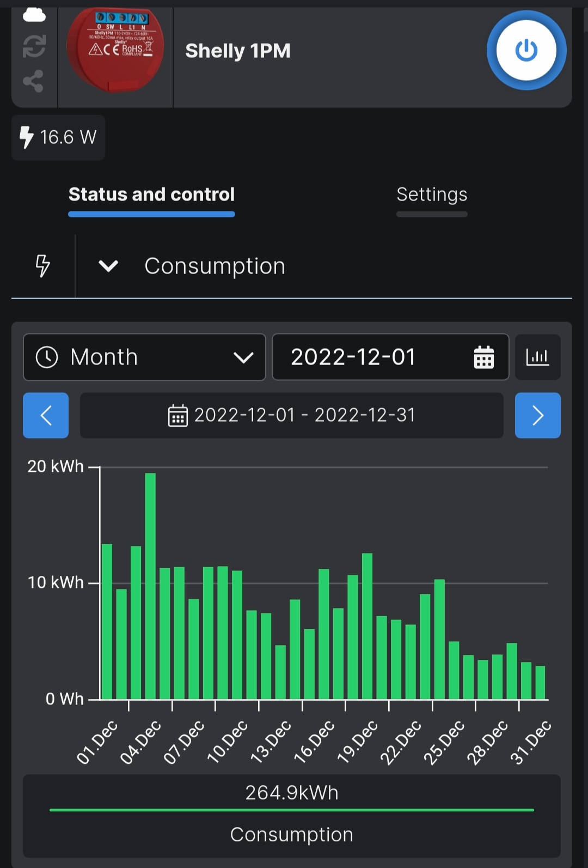
Task: Click the cloud connection status icon
Action: (x=34, y=15)
